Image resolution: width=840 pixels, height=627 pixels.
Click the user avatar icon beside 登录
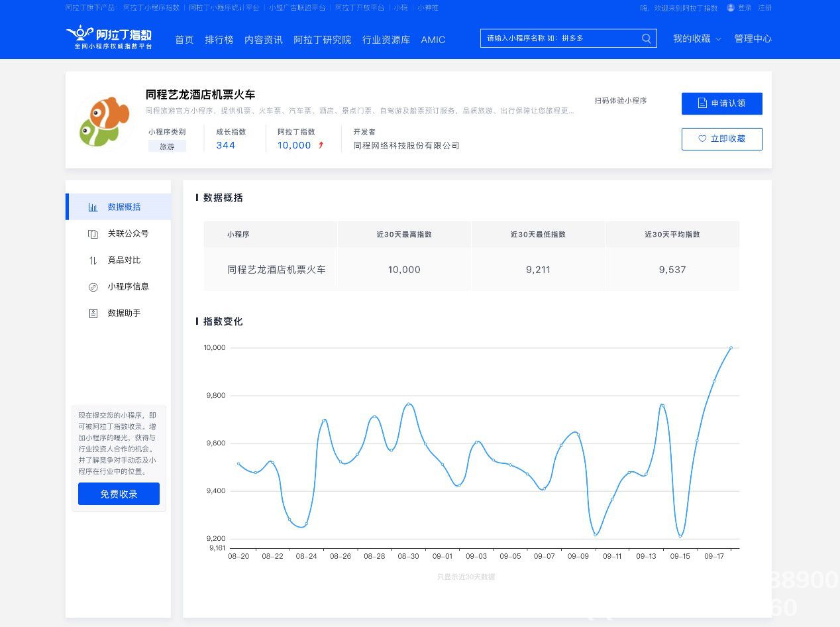click(731, 8)
